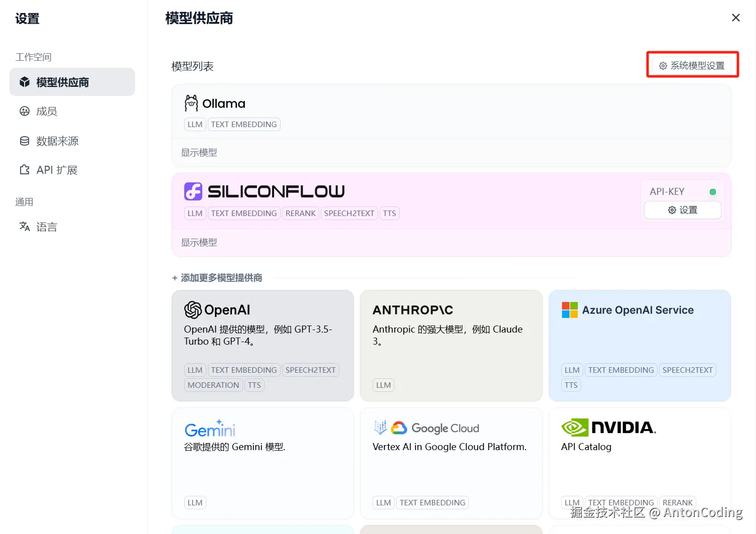Click the Azure Microsoft logo icon

click(570, 310)
